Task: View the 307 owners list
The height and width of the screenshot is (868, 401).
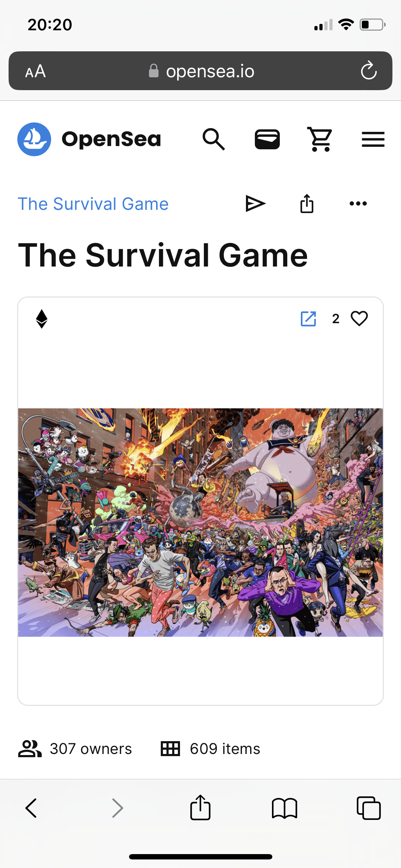Action: [x=75, y=748]
